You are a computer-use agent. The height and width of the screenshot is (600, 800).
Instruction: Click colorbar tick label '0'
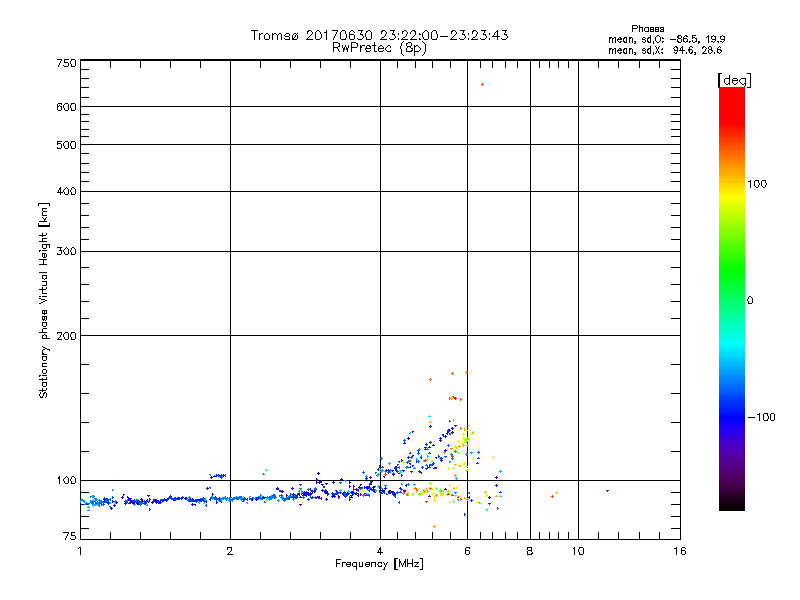[750, 301]
